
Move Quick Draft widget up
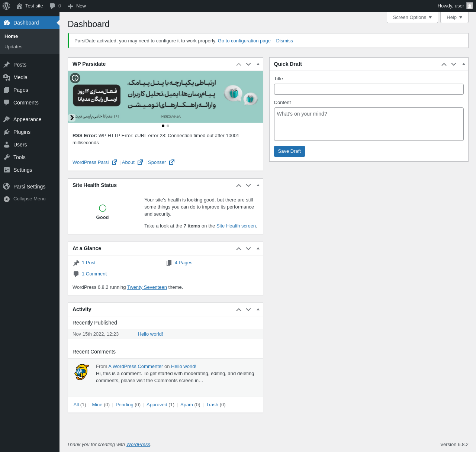point(444,64)
